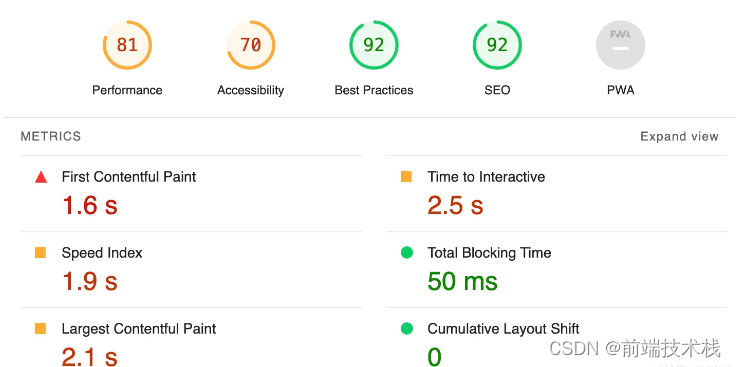Image resolution: width=736 pixels, height=367 pixels.
Task: Go to the Best Practices category label
Action: [x=374, y=90]
